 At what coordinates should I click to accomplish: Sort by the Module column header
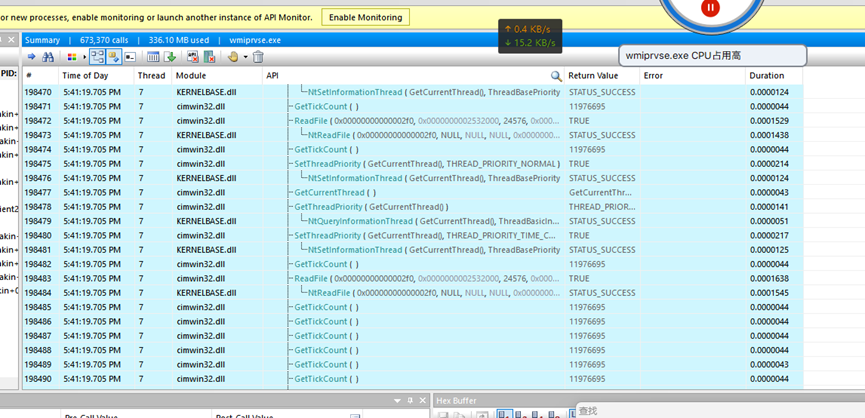tap(217, 76)
